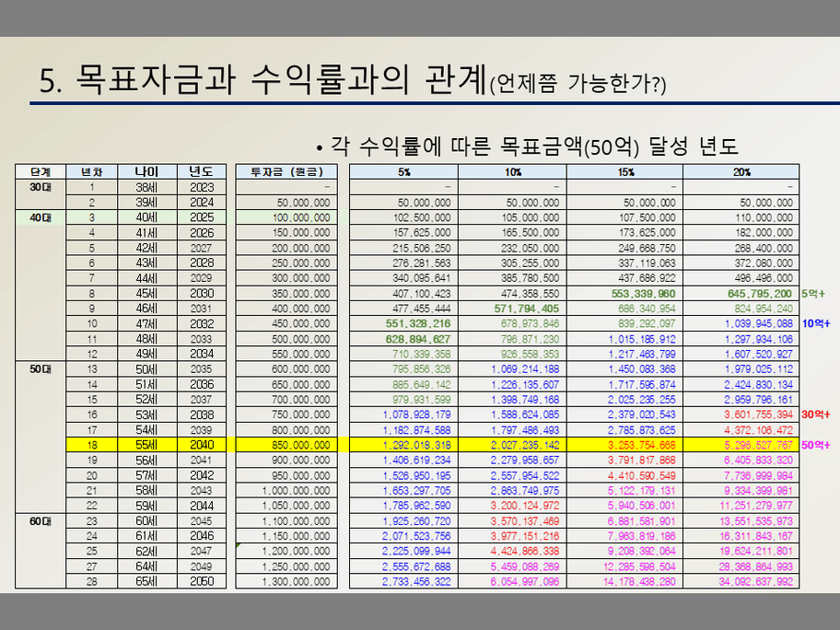
Task: Click the yellow highlighted 2040 year cell
Action: [201, 444]
